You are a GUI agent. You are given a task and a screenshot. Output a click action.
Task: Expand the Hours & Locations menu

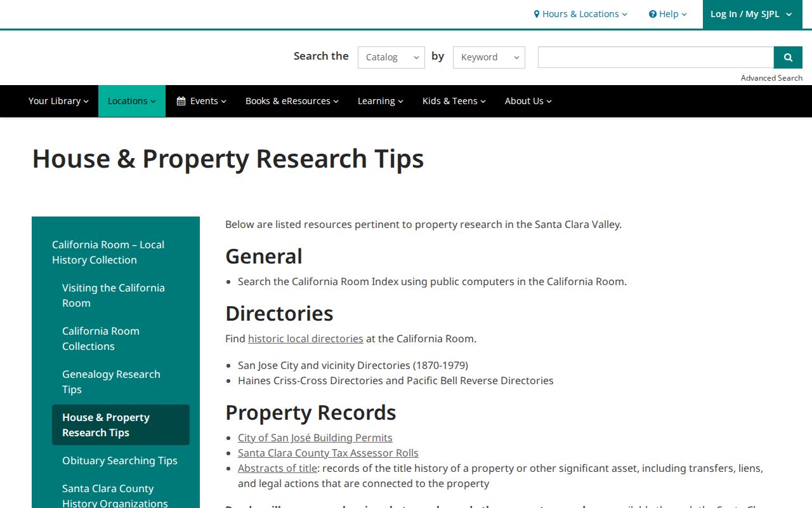[x=580, y=14]
